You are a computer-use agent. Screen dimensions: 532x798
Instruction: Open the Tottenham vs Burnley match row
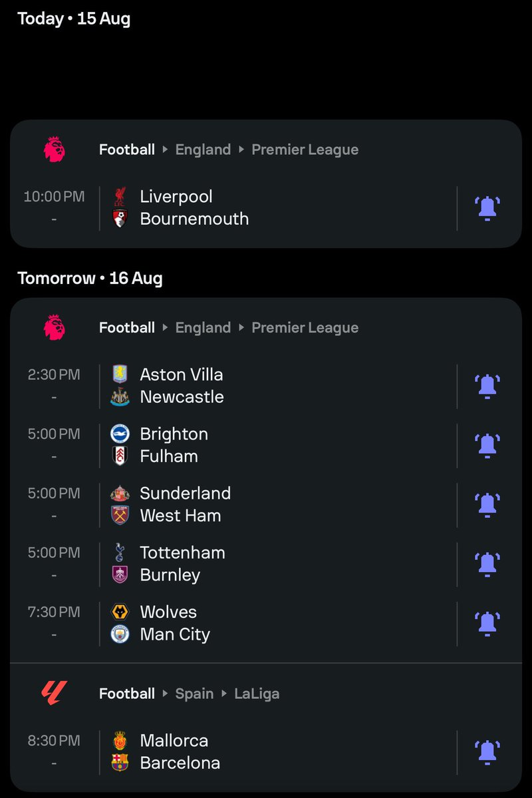[266, 564]
